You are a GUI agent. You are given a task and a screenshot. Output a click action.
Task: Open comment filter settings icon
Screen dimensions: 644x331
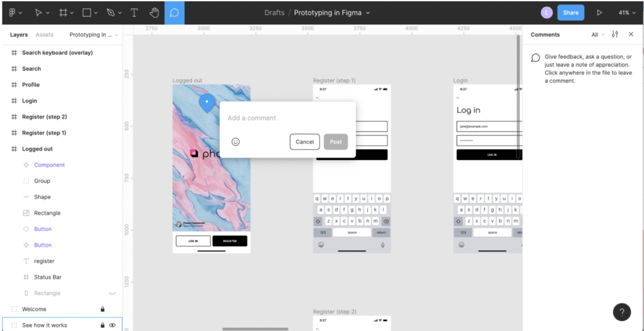click(615, 35)
